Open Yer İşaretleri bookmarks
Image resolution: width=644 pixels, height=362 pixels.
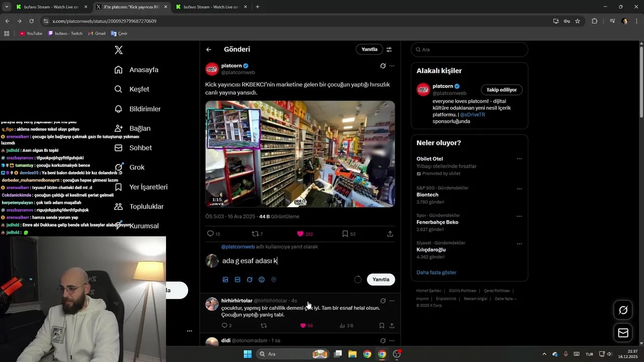pos(141,187)
